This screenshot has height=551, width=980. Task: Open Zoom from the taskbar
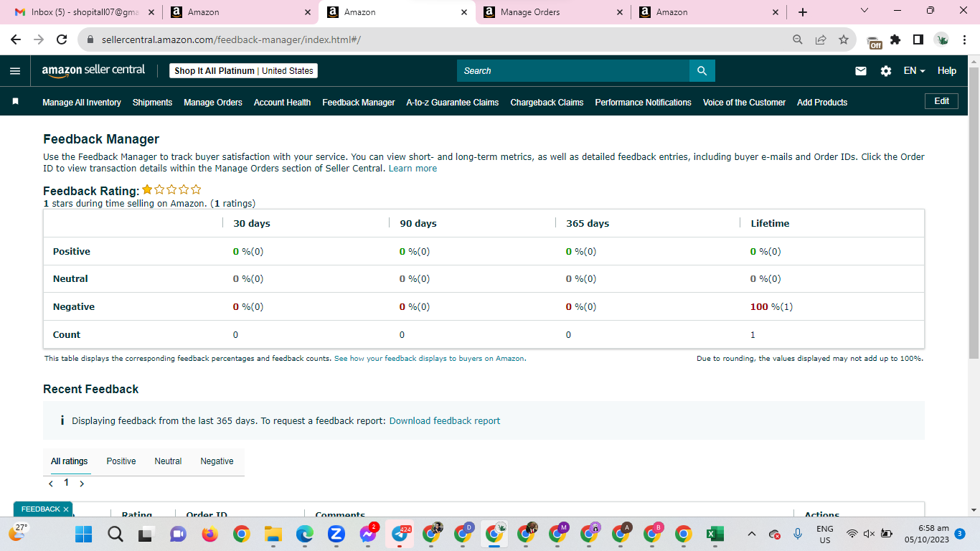click(336, 534)
